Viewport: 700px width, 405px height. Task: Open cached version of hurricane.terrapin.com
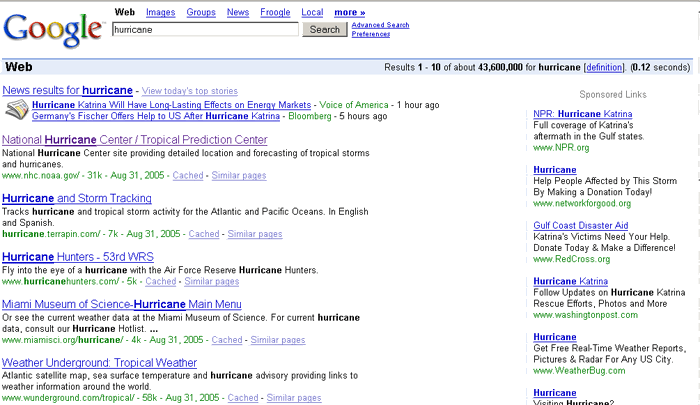click(x=204, y=234)
